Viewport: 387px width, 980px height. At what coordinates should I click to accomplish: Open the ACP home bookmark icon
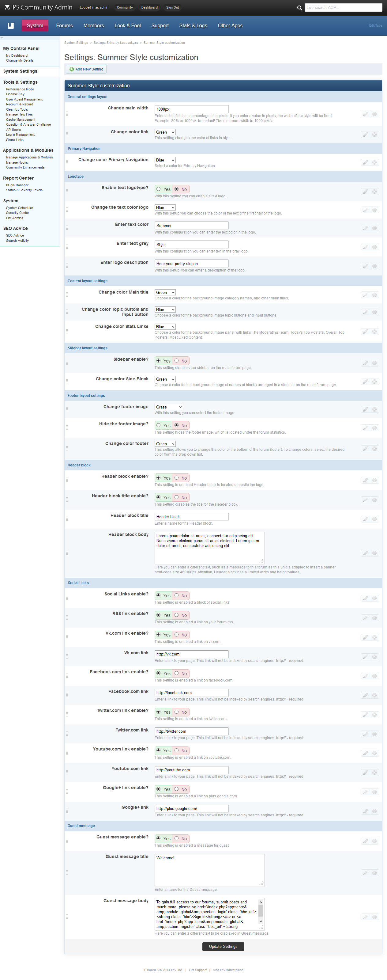(11, 25)
